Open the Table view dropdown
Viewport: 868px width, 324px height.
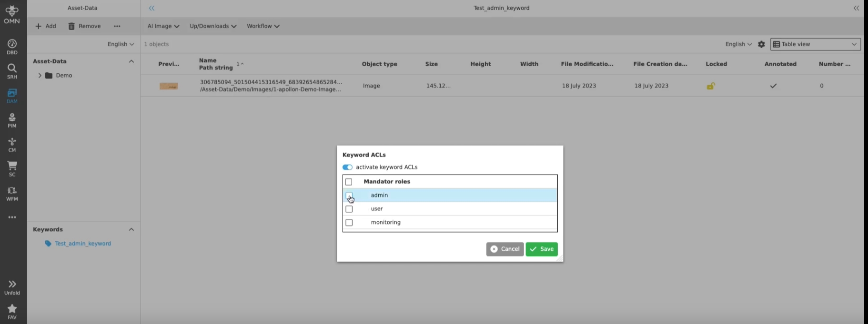point(815,44)
